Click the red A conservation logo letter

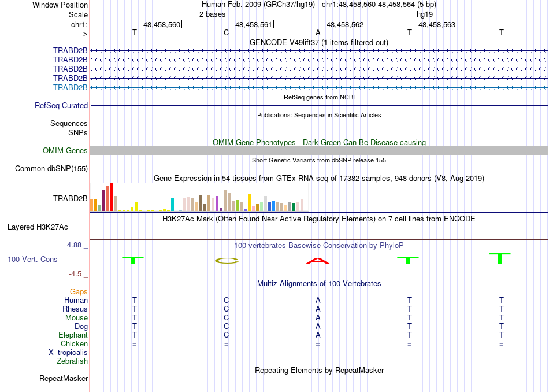[318, 261]
